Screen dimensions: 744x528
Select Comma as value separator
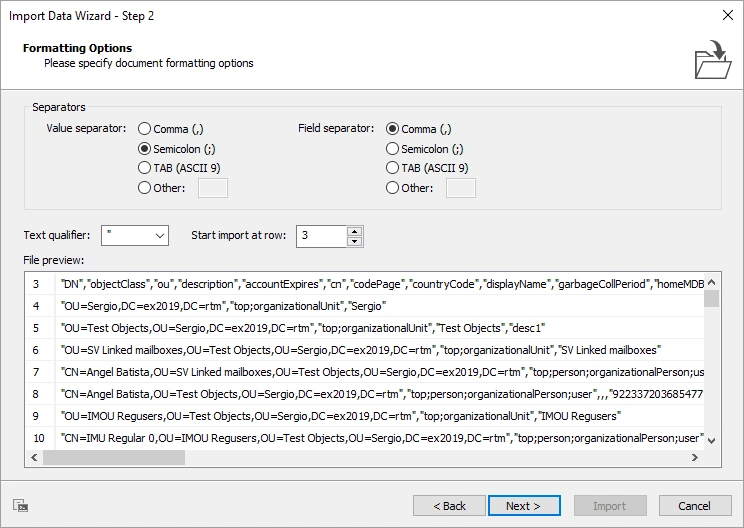pyautogui.click(x=145, y=129)
